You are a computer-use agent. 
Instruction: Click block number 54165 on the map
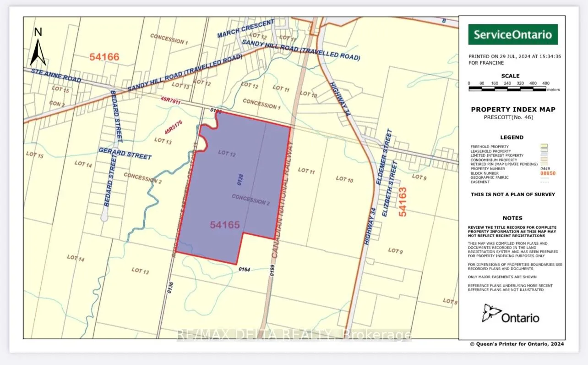225,225
